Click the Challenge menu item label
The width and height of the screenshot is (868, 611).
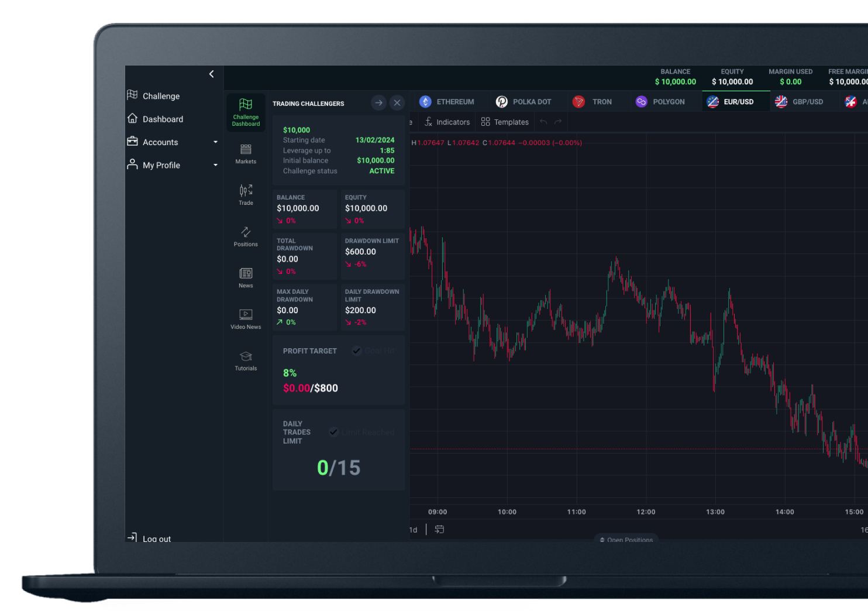point(161,96)
